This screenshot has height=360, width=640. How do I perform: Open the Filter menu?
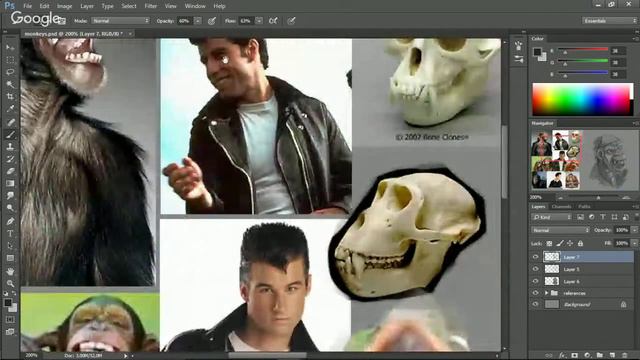150,6
